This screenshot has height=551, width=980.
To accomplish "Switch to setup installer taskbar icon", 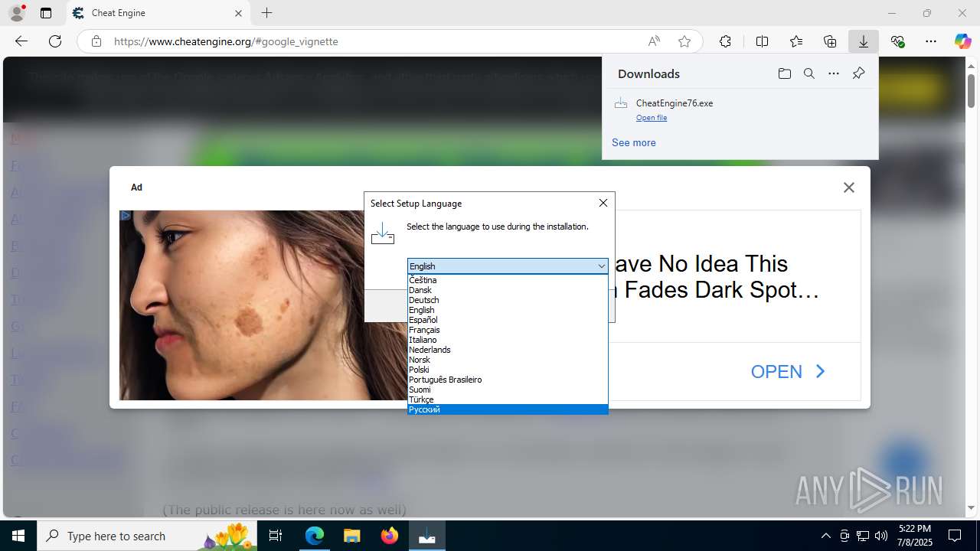I will coord(426,536).
